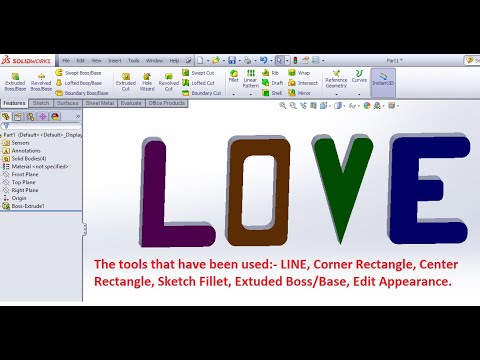Click the Rebuild traffic light icon
The width and height of the screenshot is (480, 360).
click(x=295, y=60)
